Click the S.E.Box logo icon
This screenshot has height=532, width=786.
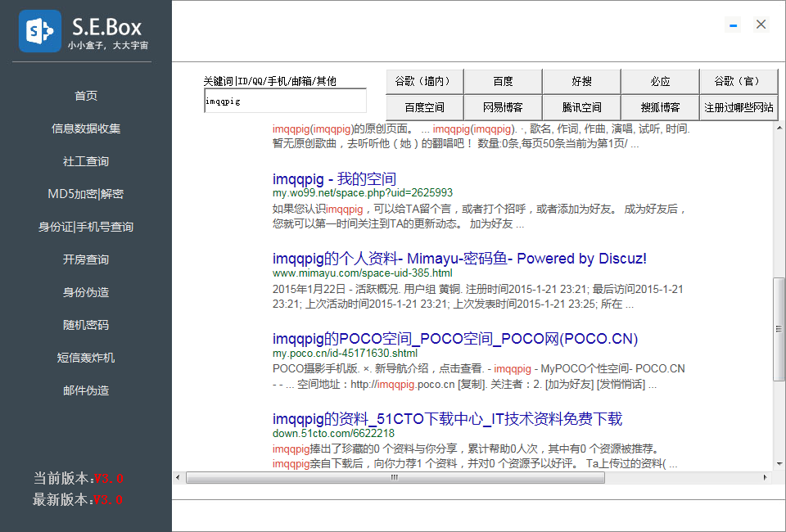point(40,31)
